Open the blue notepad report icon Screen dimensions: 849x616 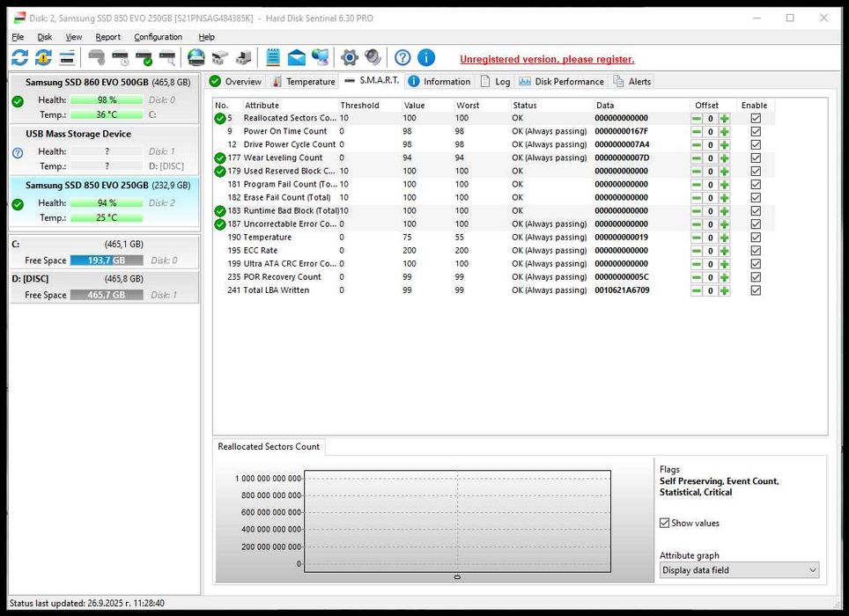tap(273, 58)
